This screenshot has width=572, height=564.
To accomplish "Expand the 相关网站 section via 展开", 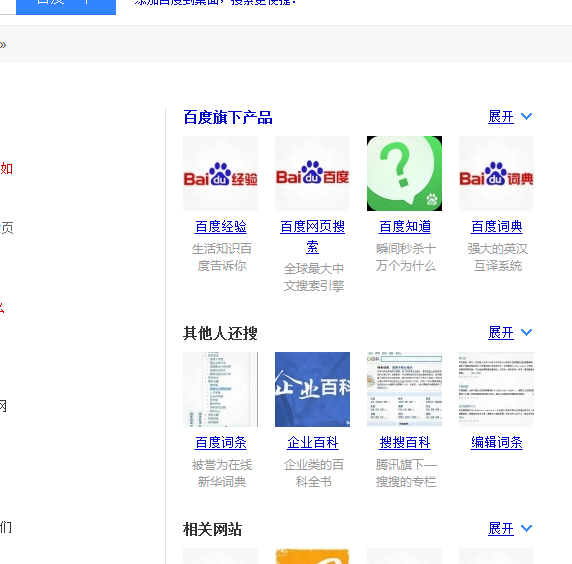I will (x=501, y=529).
